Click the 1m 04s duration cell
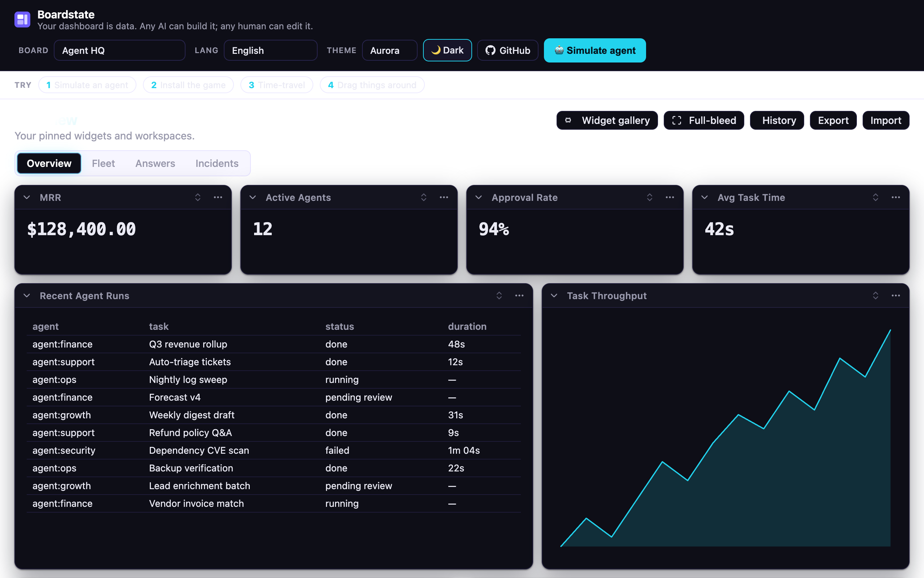The height and width of the screenshot is (578, 924). click(464, 450)
